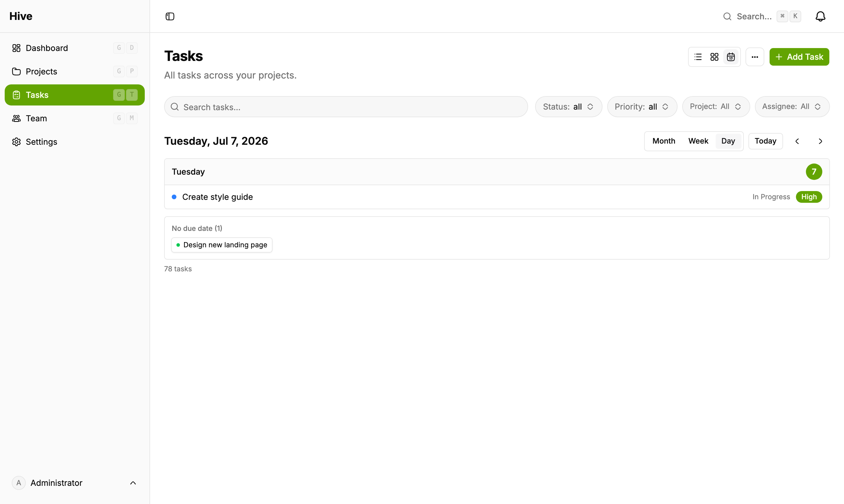Open Dashboard in sidebar
Image resolution: width=844 pixels, height=504 pixels.
tap(75, 48)
